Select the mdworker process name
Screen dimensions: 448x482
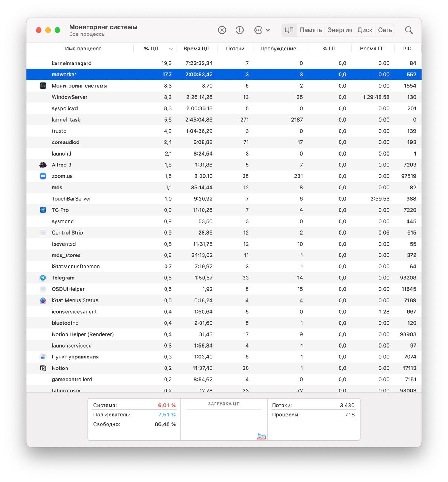pos(64,75)
